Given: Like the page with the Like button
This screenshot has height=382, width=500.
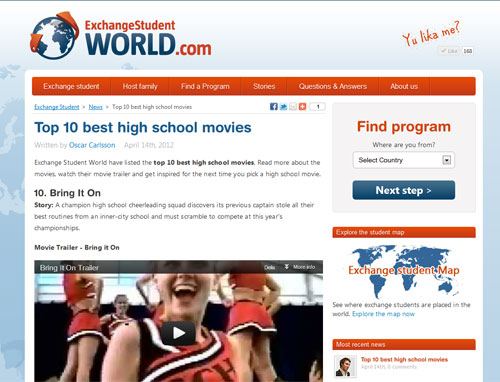Looking at the screenshot, I should (449, 51).
